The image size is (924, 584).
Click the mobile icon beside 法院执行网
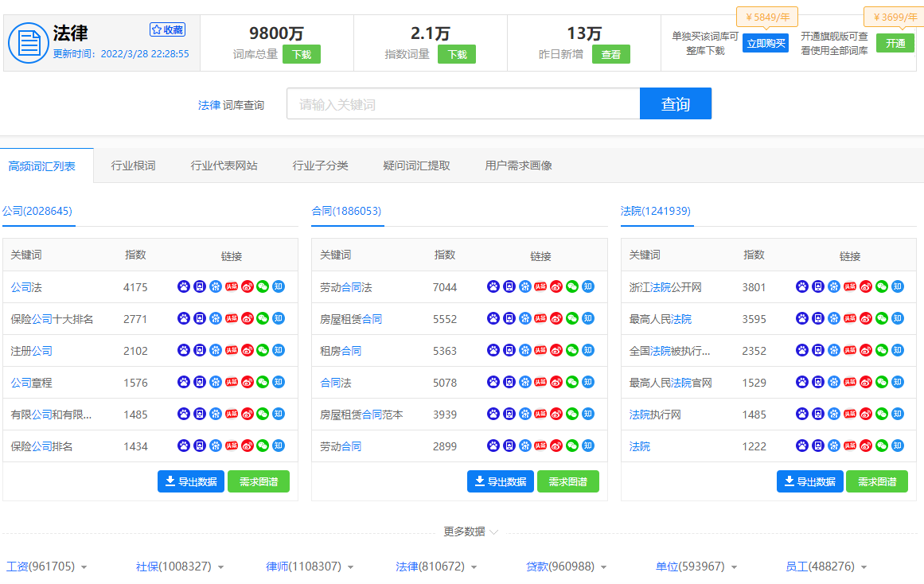[817, 414]
